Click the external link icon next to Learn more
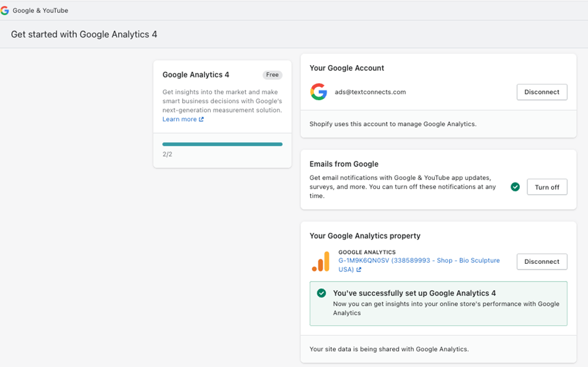Screen dimensions: 588x367 (201, 119)
